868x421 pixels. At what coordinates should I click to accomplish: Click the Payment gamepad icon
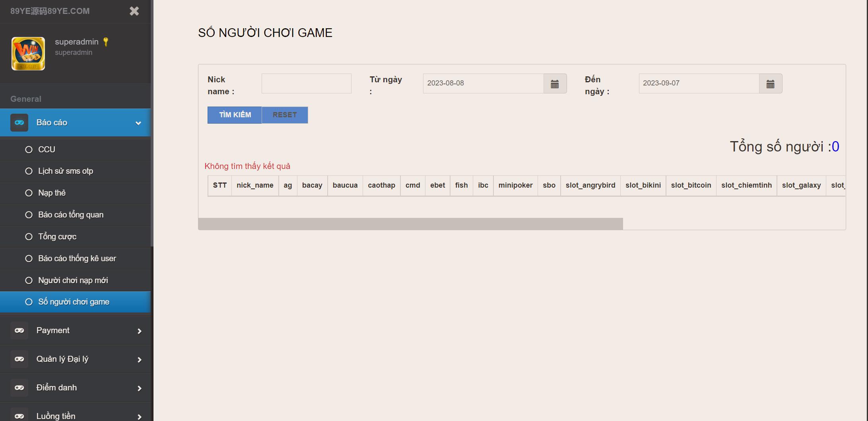click(19, 330)
